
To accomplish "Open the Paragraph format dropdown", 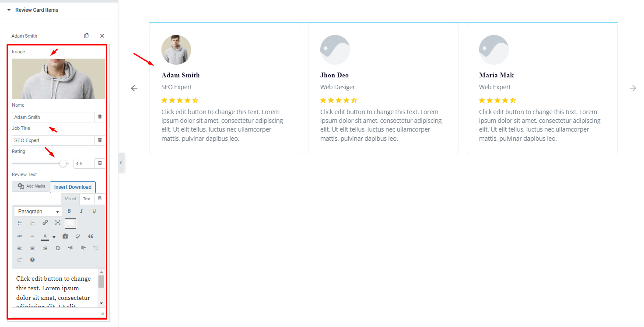I will click(x=38, y=212).
